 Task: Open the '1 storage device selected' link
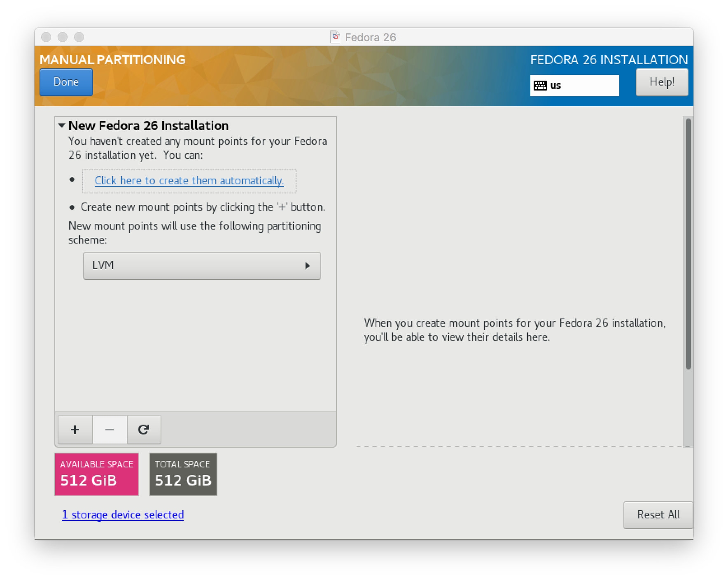[x=123, y=515]
